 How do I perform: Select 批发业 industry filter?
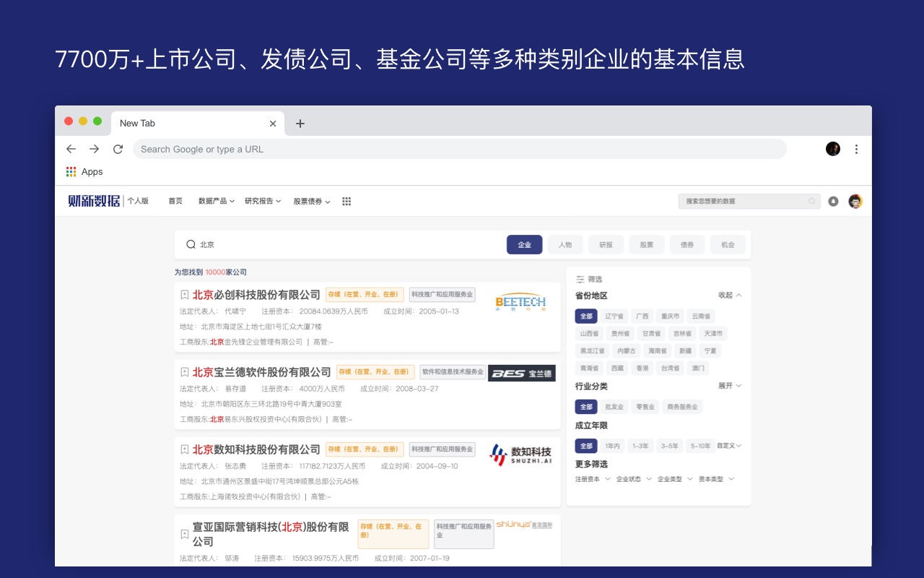(x=614, y=407)
